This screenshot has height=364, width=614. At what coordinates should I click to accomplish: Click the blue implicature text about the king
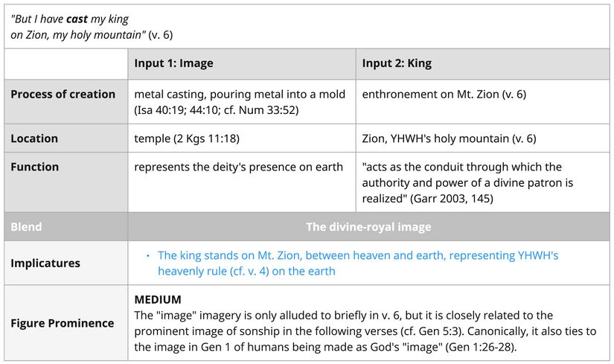357,263
